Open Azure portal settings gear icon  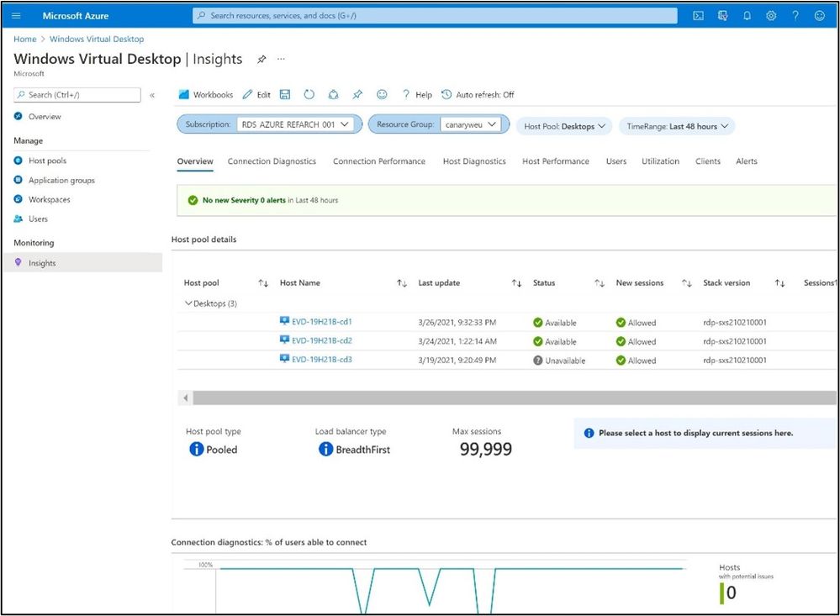click(x=771, y=15)
